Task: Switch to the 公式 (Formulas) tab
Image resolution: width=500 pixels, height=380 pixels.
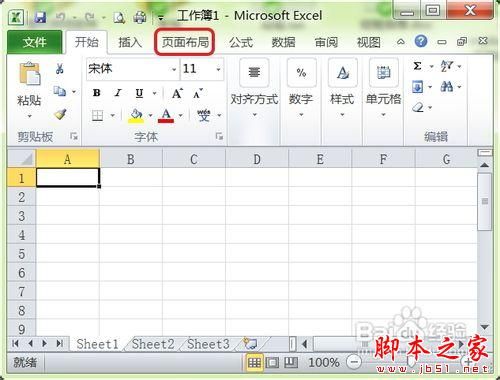Action: point(241,42)
